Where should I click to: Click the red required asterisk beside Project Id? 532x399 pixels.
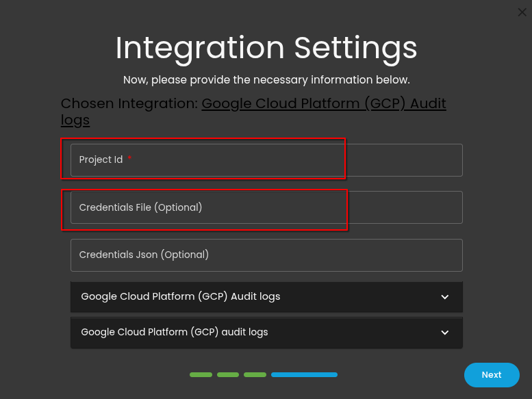pyautogui.click(x=130, y=159)
